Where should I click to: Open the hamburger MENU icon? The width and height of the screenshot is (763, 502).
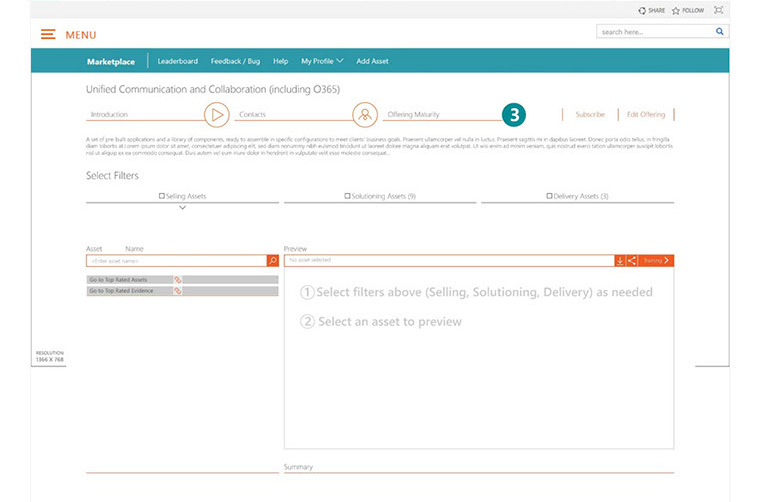coord(48,35)
